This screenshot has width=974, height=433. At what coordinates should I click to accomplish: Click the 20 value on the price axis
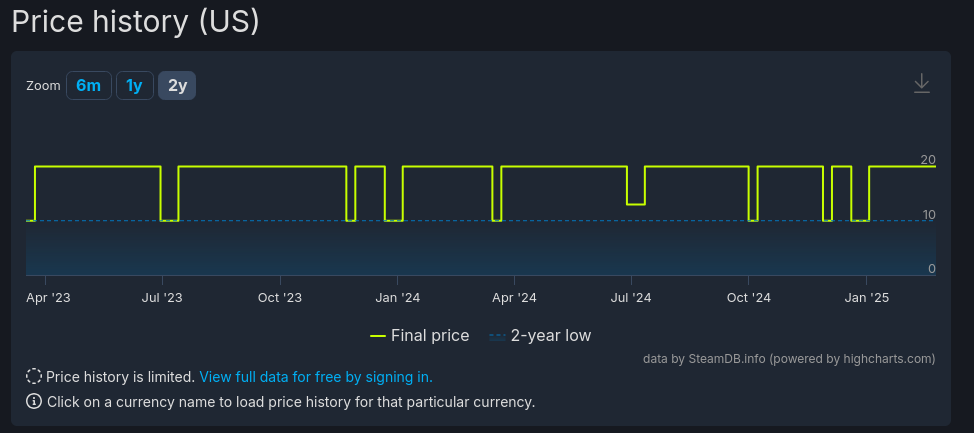[x=928, y=160]
